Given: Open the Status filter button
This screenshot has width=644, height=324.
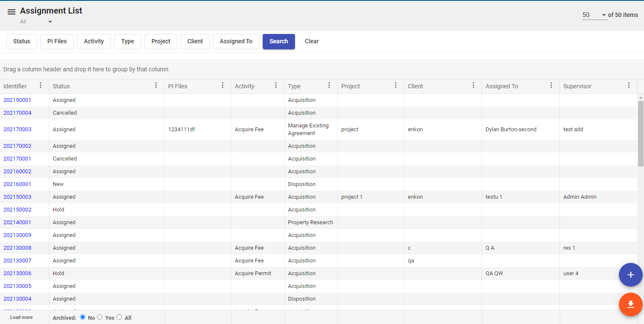Looking at the screenshot, I should coord(22,41).
